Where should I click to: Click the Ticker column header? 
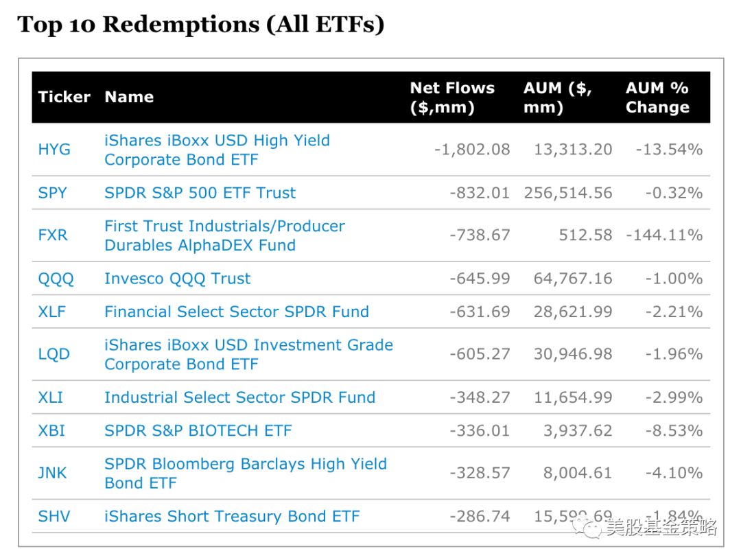tap(64, 97)
